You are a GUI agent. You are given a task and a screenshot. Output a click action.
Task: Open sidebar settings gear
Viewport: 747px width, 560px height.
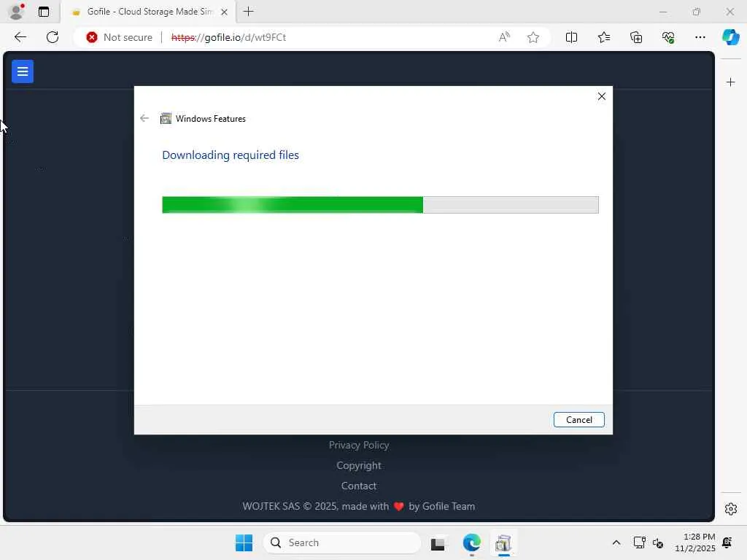coord(731,509)
